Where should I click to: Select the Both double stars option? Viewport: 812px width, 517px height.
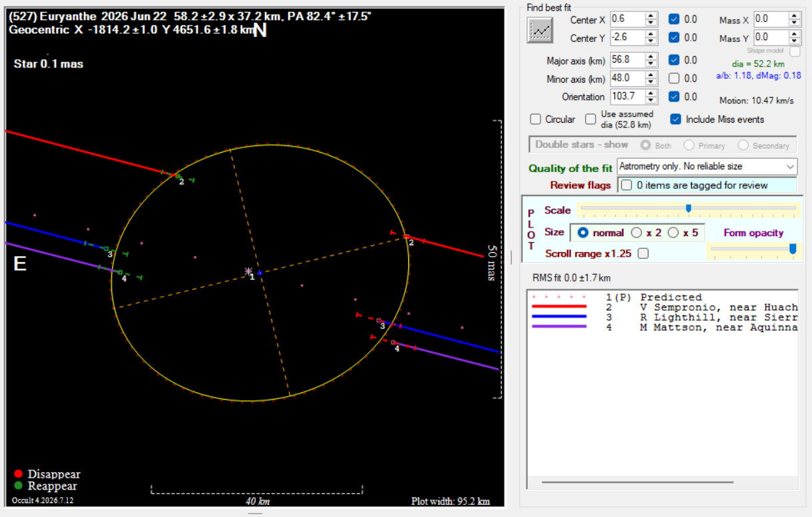[x=645, y=145]
